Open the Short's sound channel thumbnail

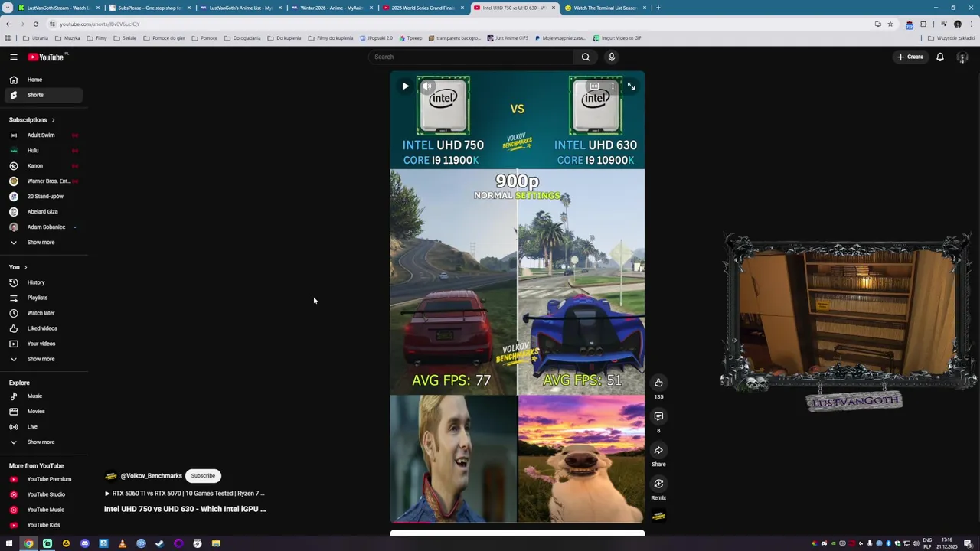(658, 516)
